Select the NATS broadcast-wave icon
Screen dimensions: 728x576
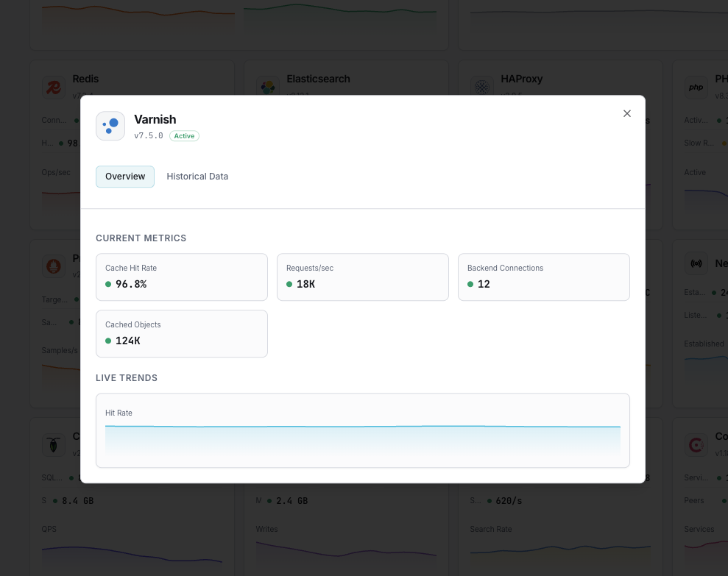pyautogui.click(x=696, y=263)
